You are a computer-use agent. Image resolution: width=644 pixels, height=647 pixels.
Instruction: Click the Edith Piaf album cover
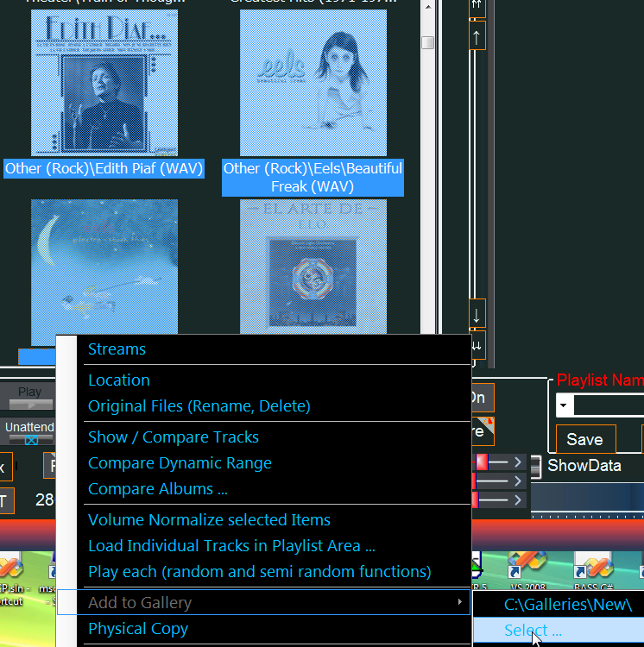tap(104, 83)
